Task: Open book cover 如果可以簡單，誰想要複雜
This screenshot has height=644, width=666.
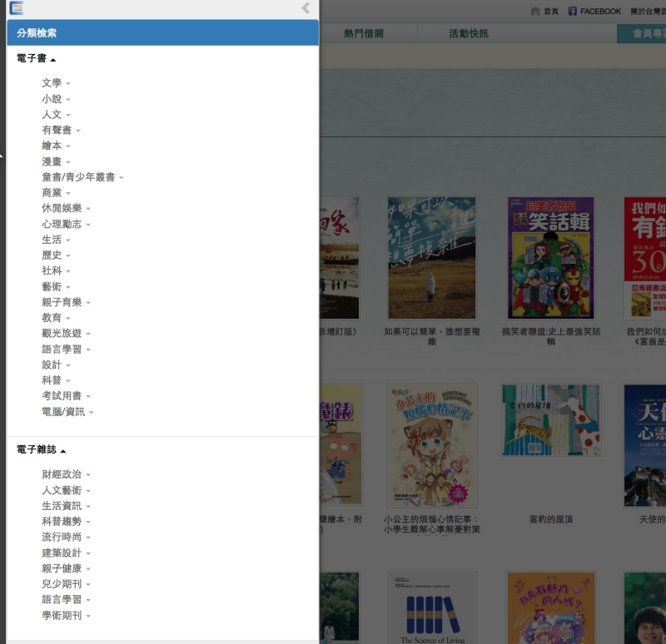Action: coord(432,258)
